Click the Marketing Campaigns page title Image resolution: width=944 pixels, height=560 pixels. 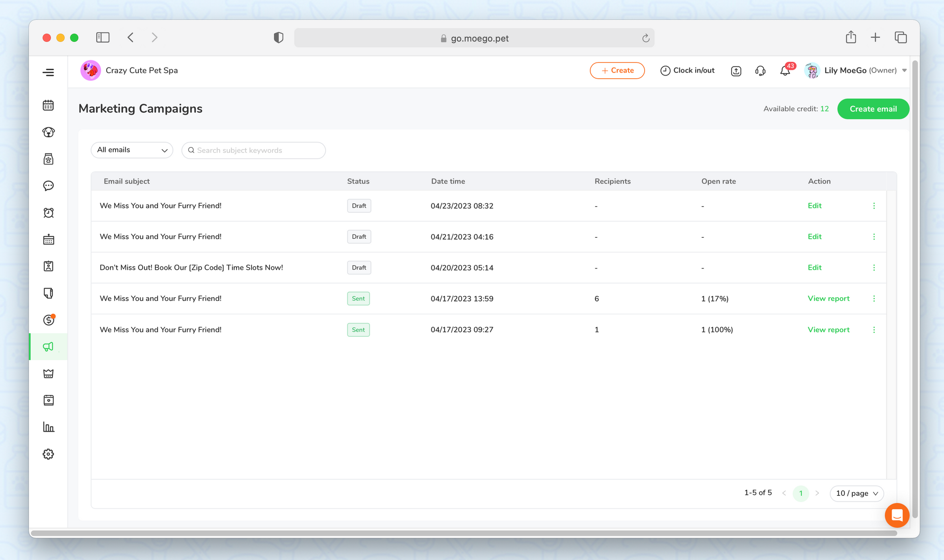pyautogui.click(x=140, y=109)
